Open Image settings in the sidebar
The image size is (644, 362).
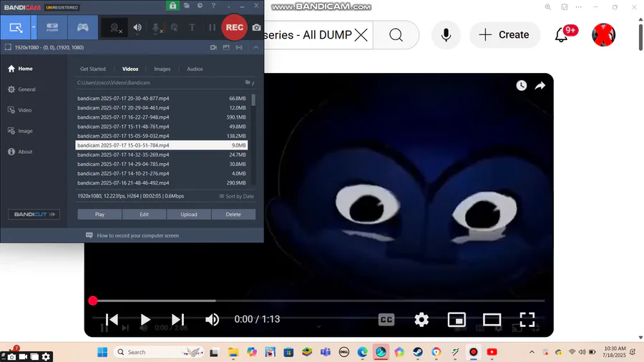click(20, 131)
